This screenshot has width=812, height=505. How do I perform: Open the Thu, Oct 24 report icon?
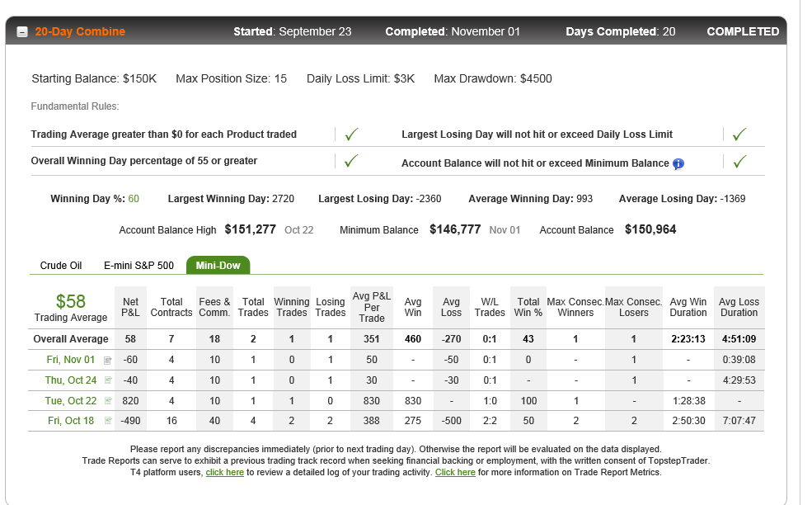pos(108,380)
